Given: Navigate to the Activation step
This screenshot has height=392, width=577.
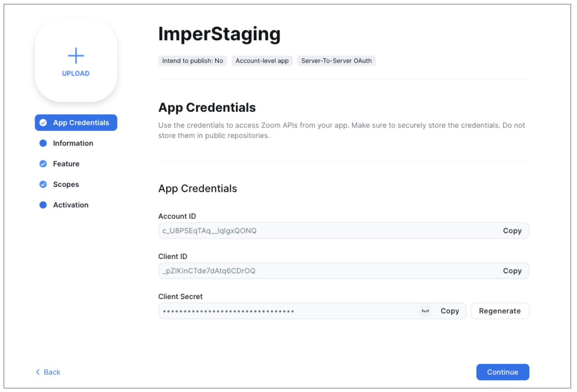Looking at the screenshot, I should coord(71,205).
